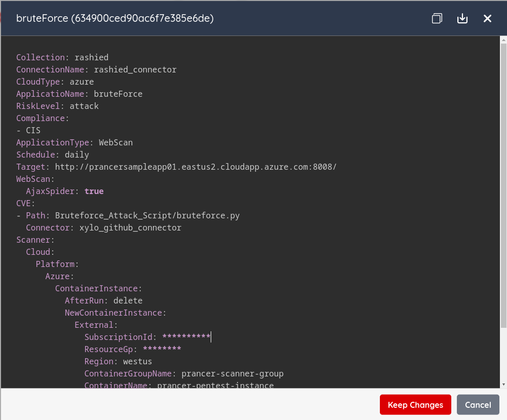Click the Schedule daily value
This screenshot has height=420, width=507.
click(77, 155)
